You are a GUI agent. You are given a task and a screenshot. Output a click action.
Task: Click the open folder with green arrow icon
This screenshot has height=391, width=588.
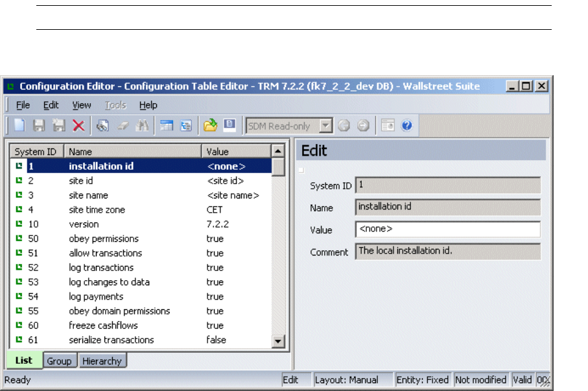pos(211,125)
